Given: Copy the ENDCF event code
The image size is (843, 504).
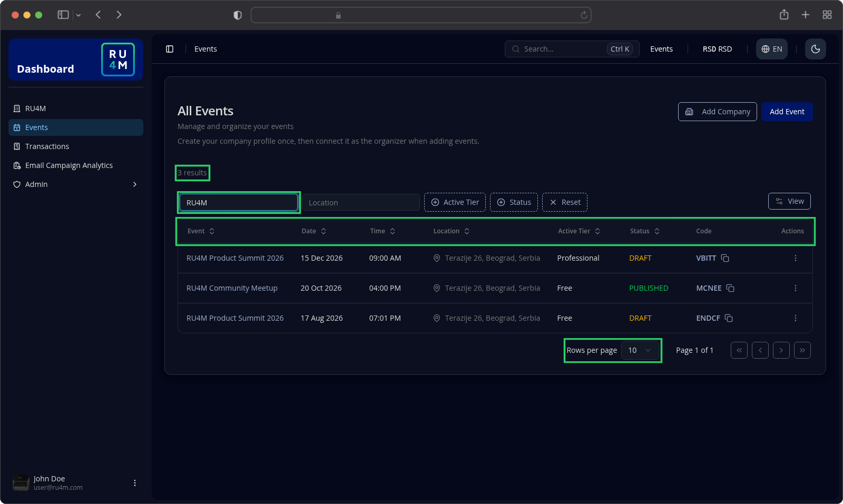Looking at the screenshot, I should pos(729,318).
